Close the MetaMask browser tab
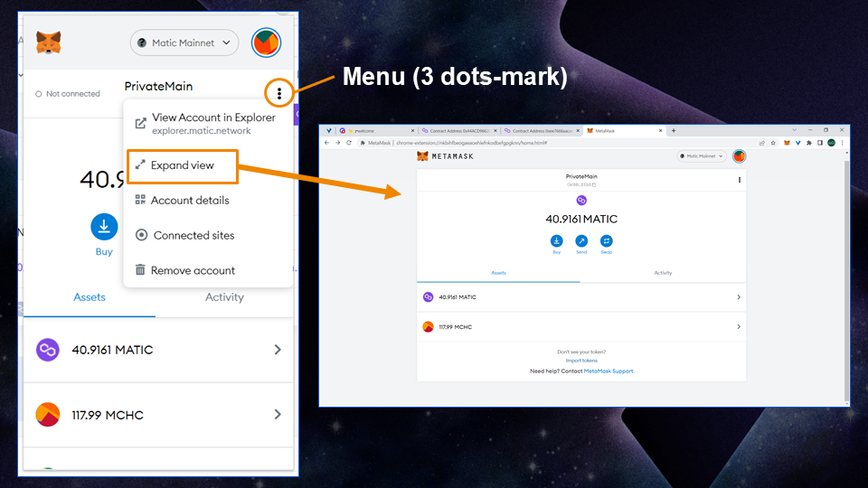 660,131
